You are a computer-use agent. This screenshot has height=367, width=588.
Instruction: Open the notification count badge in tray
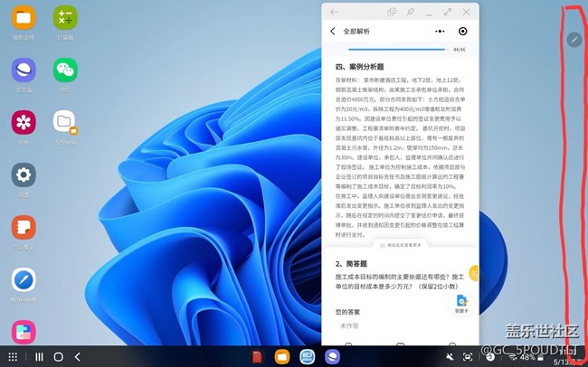tap(490, 357)
